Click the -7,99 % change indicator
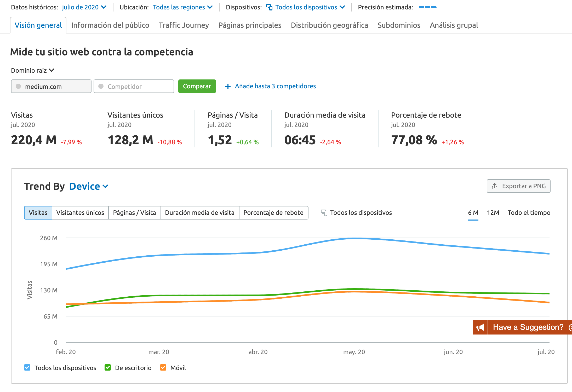The height and width of the screenshot is (392, 572). (x=71, y=142)
